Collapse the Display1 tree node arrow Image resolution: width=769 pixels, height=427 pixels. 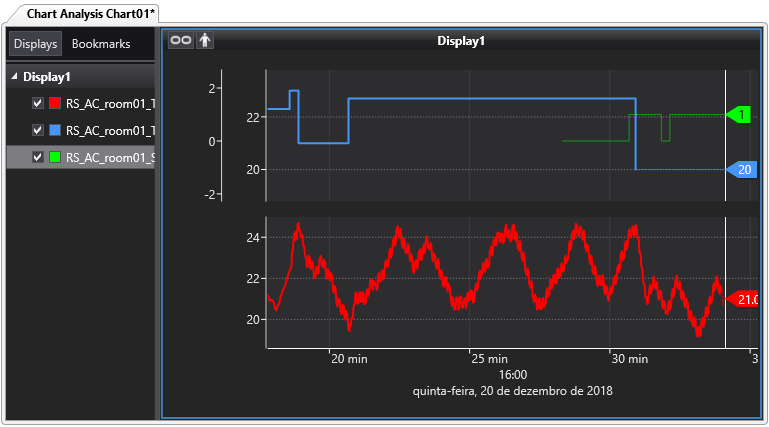click(x=14, y=77)
